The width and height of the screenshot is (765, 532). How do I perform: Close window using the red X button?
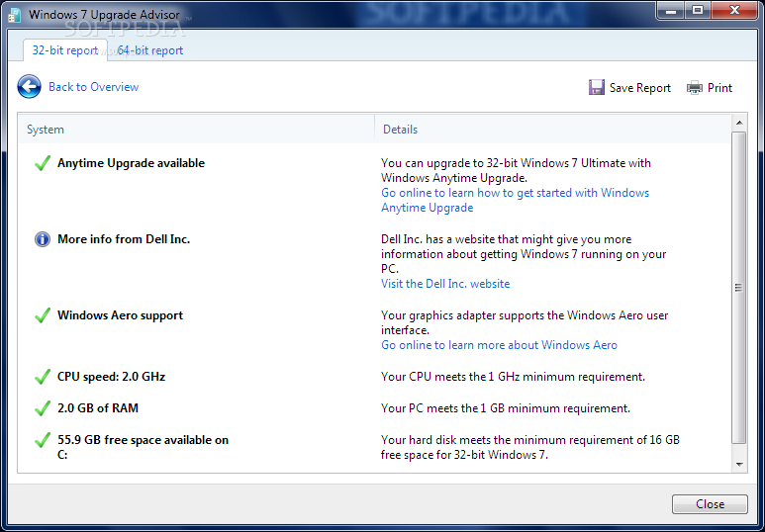click(734, 10)
